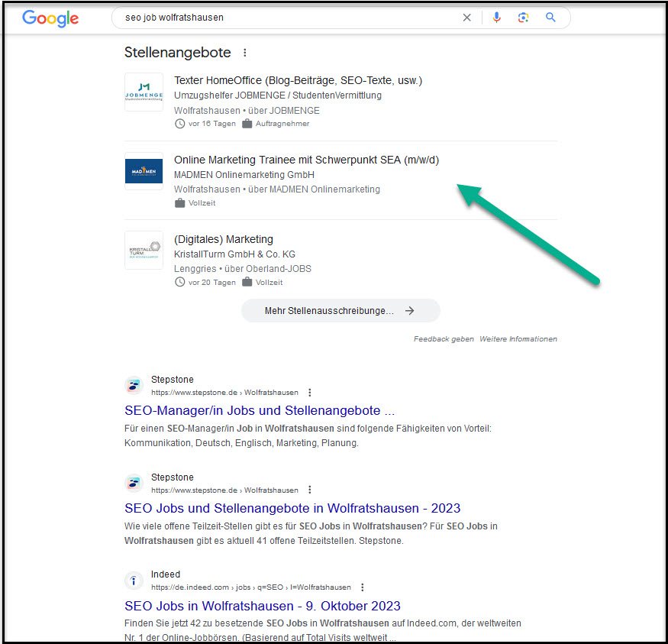Click 'MADMEN Onlinemarketing GmbH' company name
The height and width of the screenshot is (644, 668).
(244, 175)
